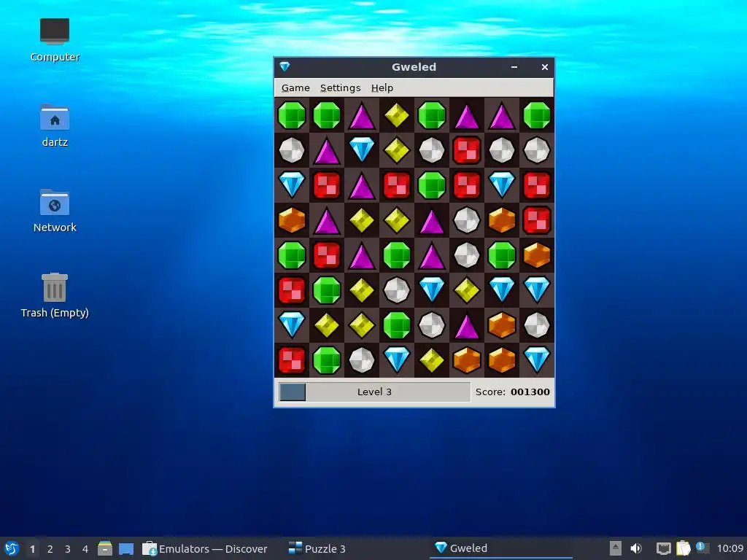Image resolution: width=747 pixels, height=560 pixels.
Task: Select the green gem in the seventh row
Action: (397, 325)
